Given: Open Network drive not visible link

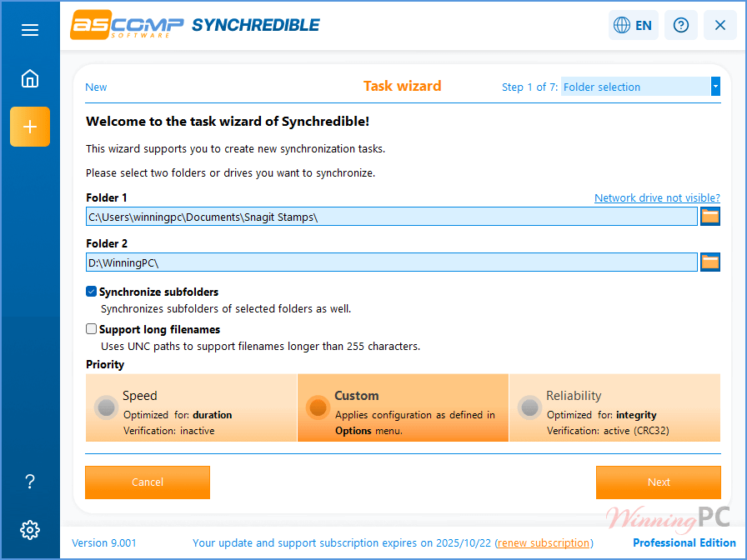Looking at the screenshot, I should coord(657,197).
